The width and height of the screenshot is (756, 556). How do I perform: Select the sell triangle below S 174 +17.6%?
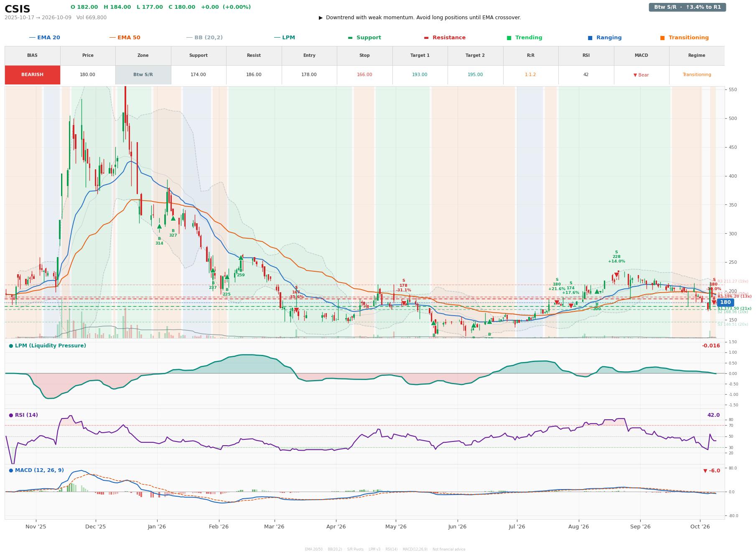click(571, 306)
